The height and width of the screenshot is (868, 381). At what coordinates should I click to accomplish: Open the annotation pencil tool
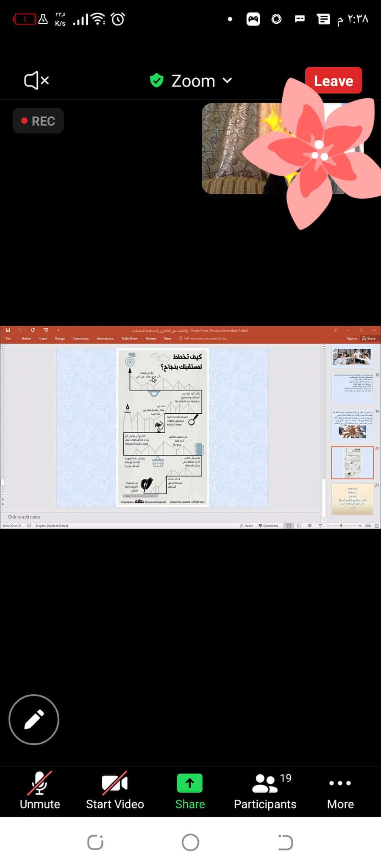click(x=34, y=719)
